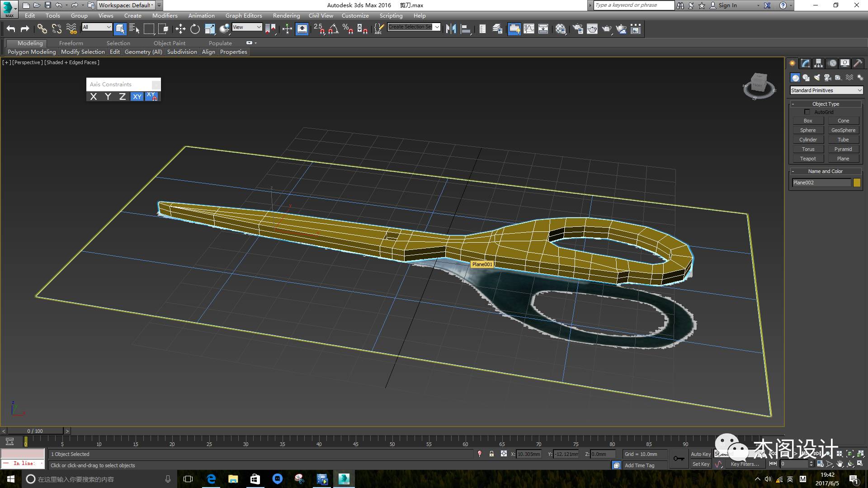
Task: Toggle Auto Key animation mode
Action: [700, 454]
